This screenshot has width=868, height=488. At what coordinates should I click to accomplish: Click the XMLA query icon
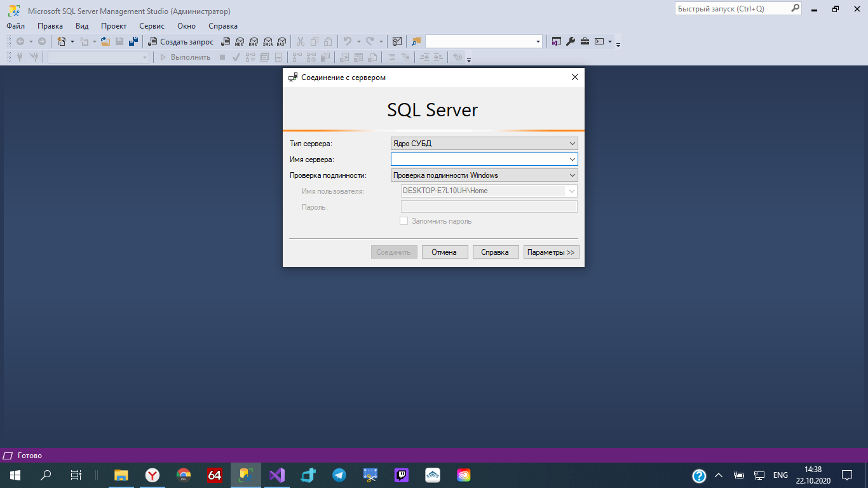click(x=268, y=41)
